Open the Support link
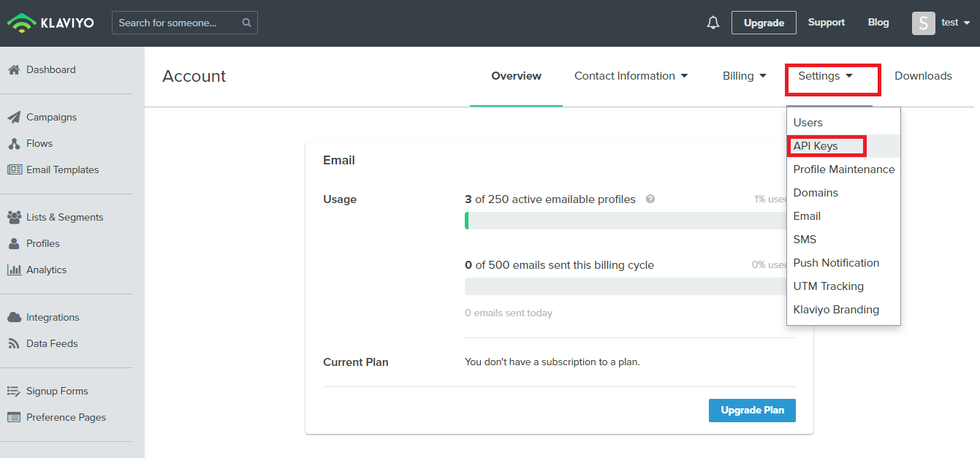This screenshot has width=980, height=458. [x=827, y=23]
